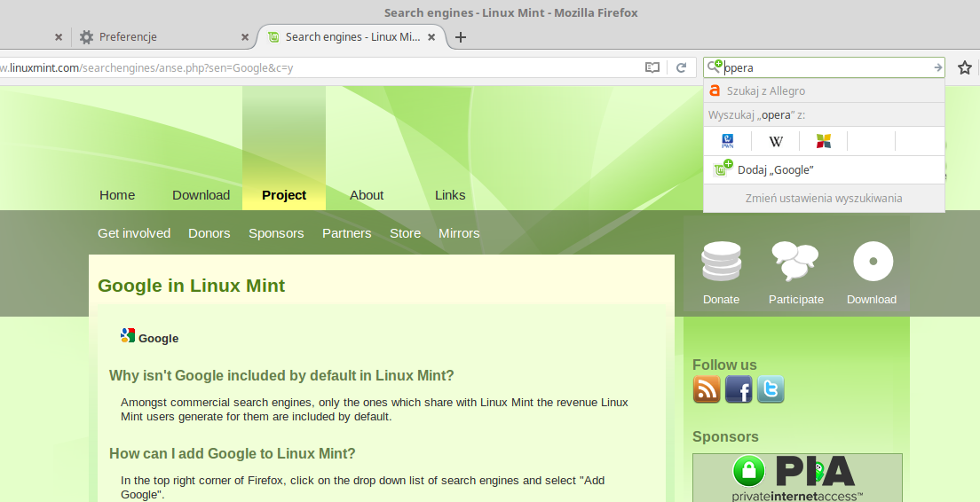980x502 pixels.
Task: Select Szukaj z Allegro suggestion
Action: pyautogui.click(x=824, y=91)
